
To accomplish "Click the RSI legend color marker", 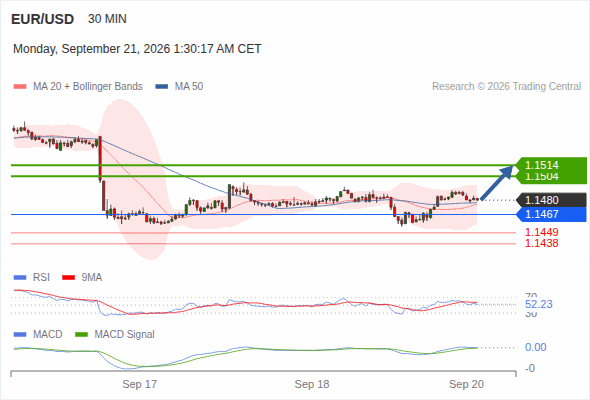I will tap(20, 278).
